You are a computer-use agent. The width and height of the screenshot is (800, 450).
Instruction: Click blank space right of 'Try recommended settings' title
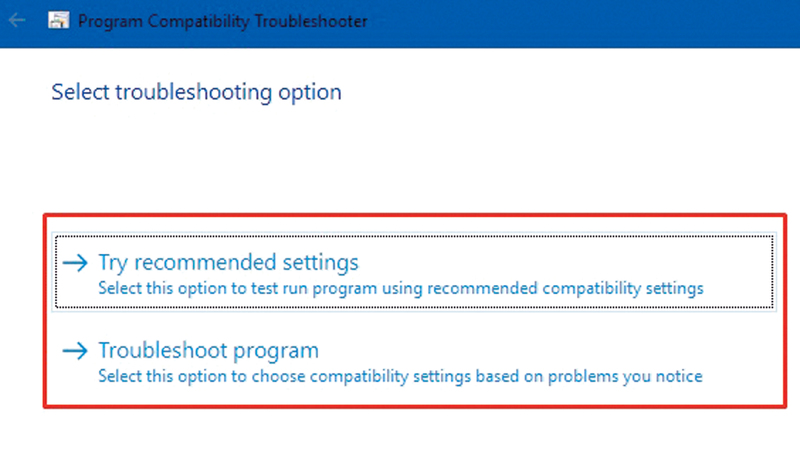coord(560,262)
